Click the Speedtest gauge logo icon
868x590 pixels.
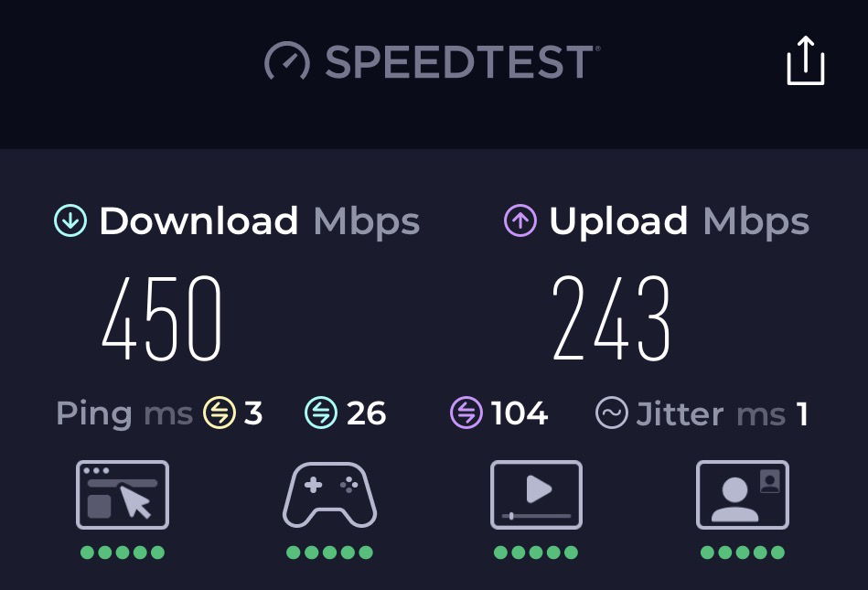click(x=287, y=61)
